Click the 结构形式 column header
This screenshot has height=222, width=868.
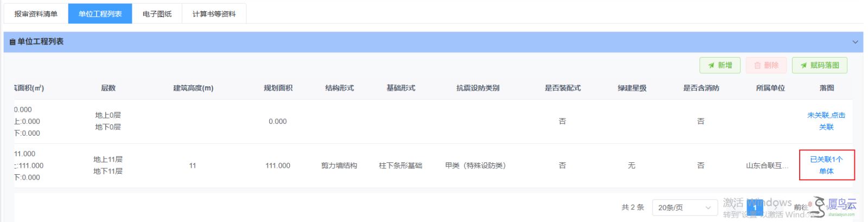[x=340, y=88]
